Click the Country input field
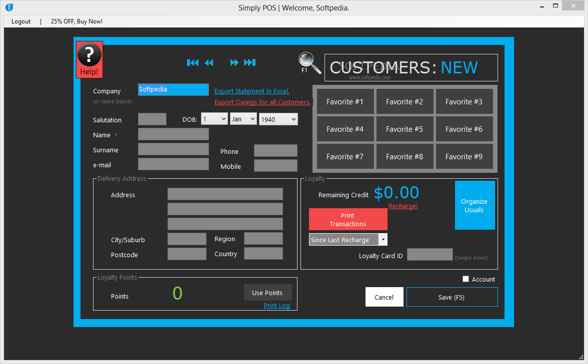The image size is (588, 364). (263, 254)
